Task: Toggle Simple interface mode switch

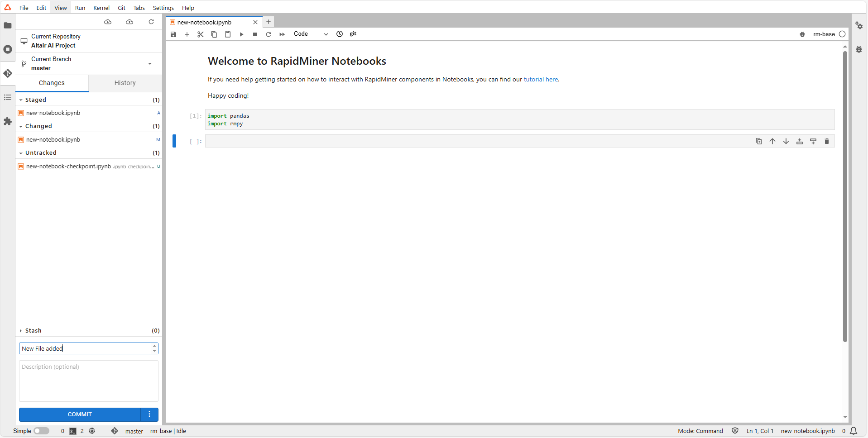Action: (x=41, y=431)
